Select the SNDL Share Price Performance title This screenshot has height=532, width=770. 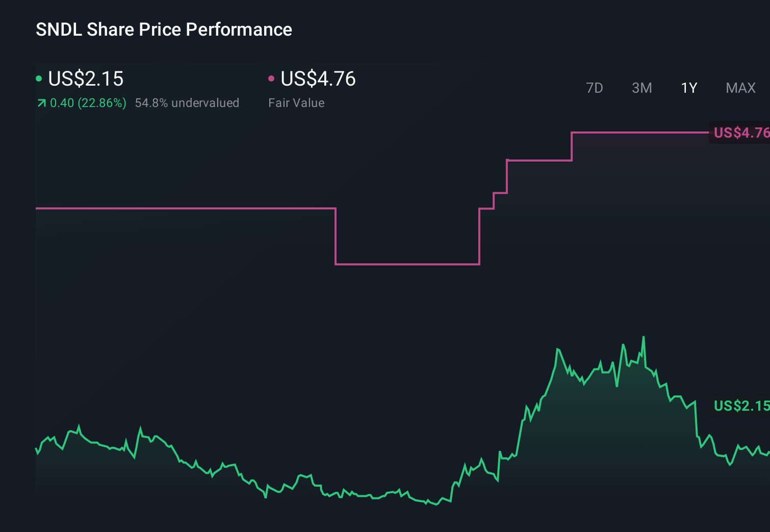[163, 29]
